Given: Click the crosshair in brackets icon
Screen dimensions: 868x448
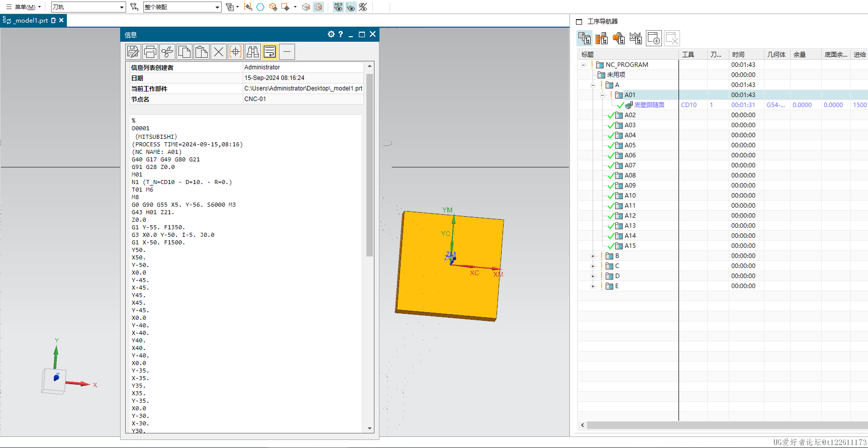Looking at the screenshot, I should click(x=236, y=52).
